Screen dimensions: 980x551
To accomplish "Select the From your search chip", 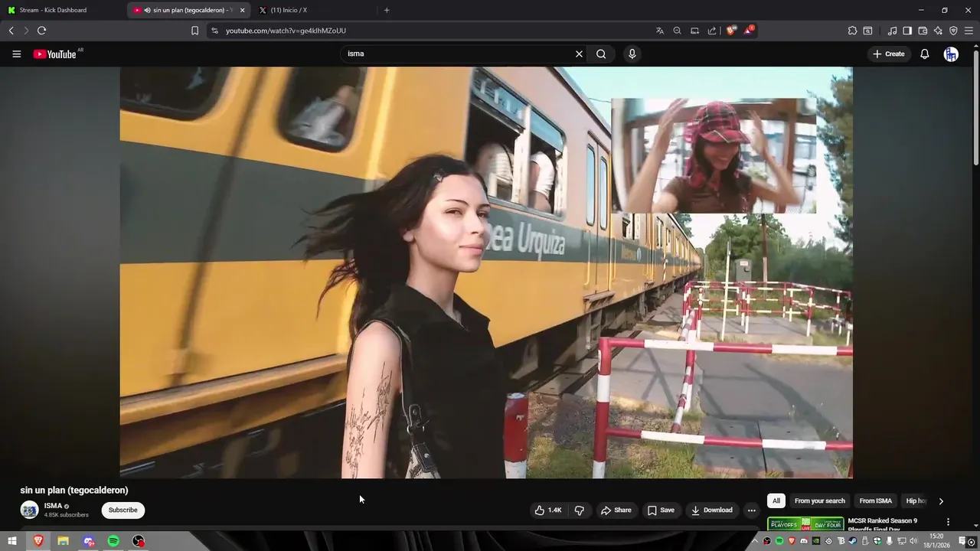I will click(x=819, y=500).
